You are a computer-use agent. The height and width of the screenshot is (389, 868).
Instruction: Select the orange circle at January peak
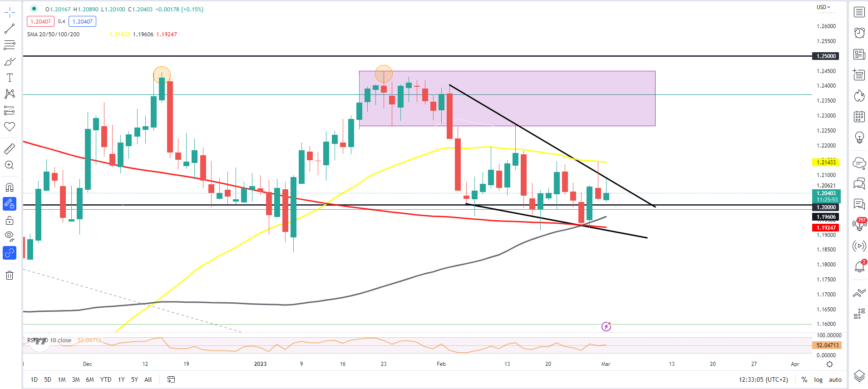coord(384,74)
